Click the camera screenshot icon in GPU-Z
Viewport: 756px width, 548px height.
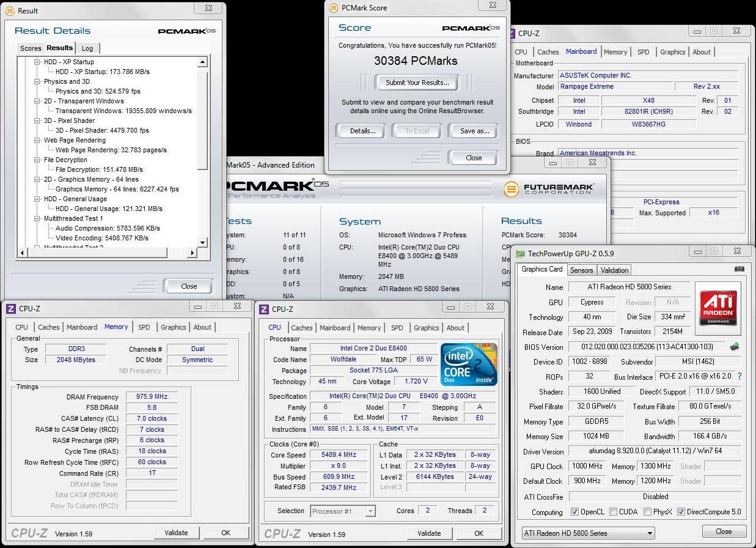tap(739, 269)
